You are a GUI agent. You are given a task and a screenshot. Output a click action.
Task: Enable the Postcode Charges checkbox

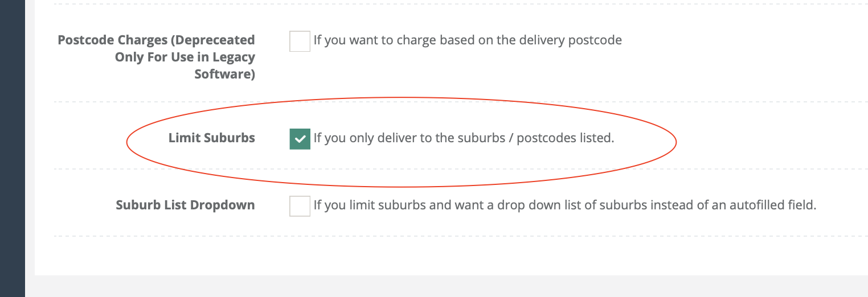pos(300,41)
